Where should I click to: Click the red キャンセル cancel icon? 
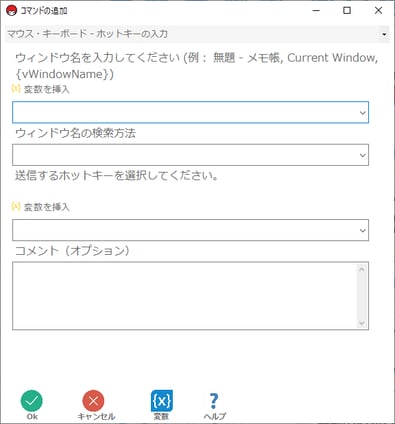coord(93,401)
